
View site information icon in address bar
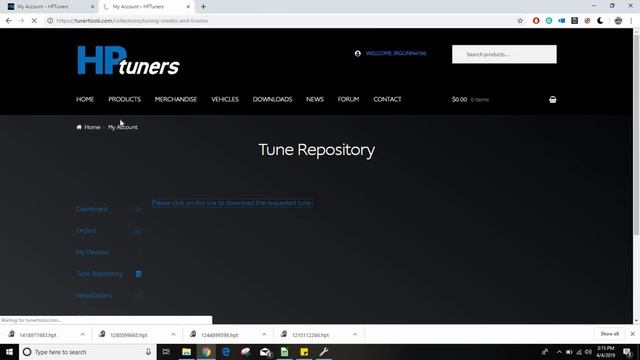(x=50, y=21)
